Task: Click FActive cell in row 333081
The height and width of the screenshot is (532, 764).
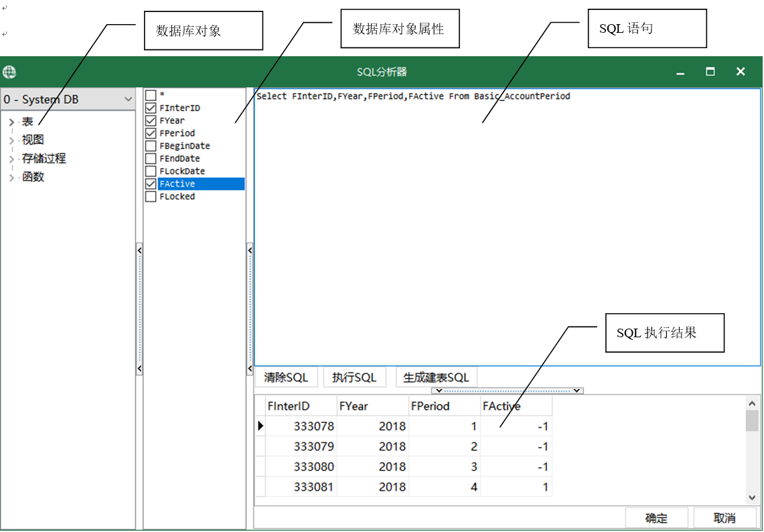Action: [516, 486]
